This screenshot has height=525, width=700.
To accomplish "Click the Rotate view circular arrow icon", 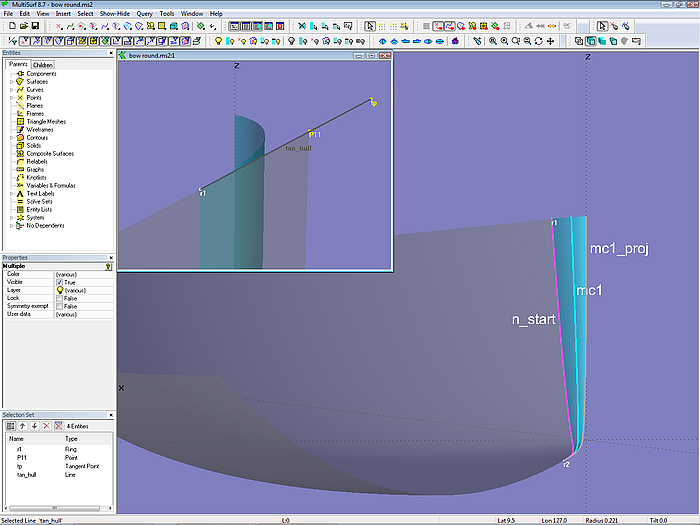I will click(x=539, y=41).
